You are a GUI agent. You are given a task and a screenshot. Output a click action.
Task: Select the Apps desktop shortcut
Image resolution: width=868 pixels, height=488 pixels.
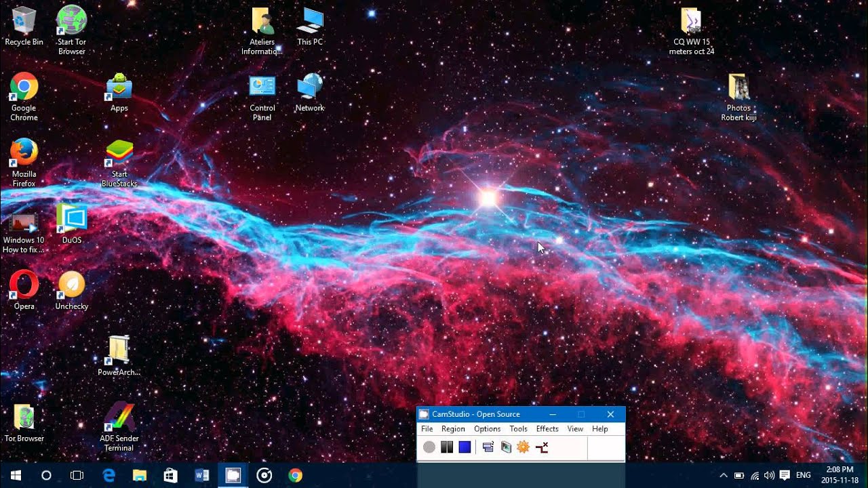click(119, 93)
